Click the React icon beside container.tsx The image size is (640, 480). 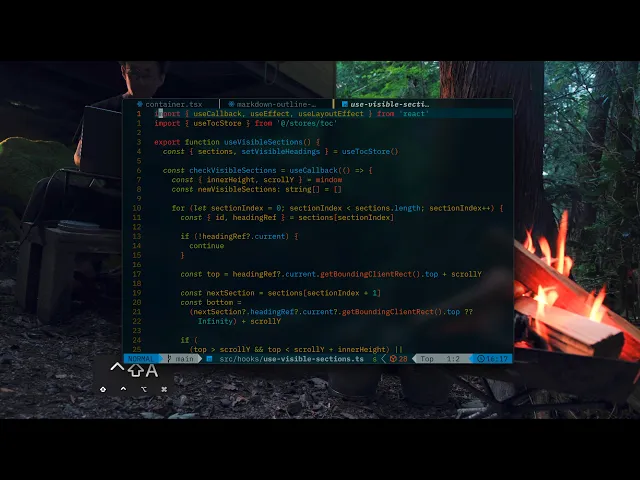[x=140, y=104]
